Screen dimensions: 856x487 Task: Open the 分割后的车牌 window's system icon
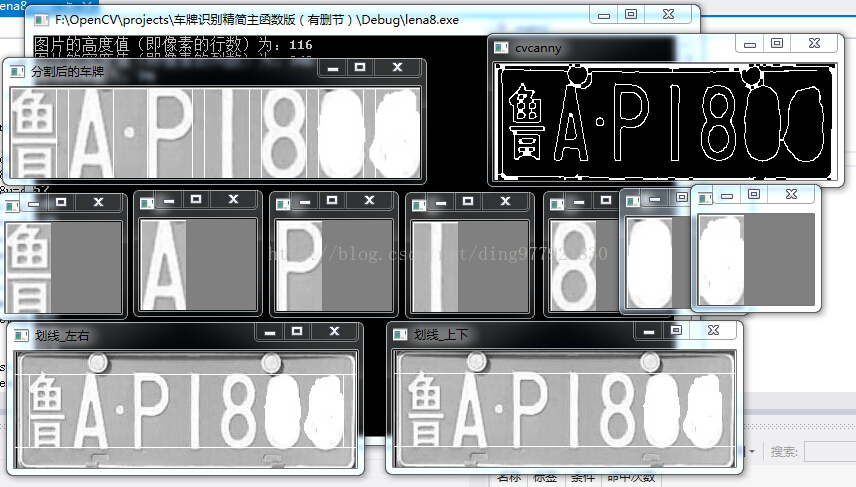click(x=17, y=72)
